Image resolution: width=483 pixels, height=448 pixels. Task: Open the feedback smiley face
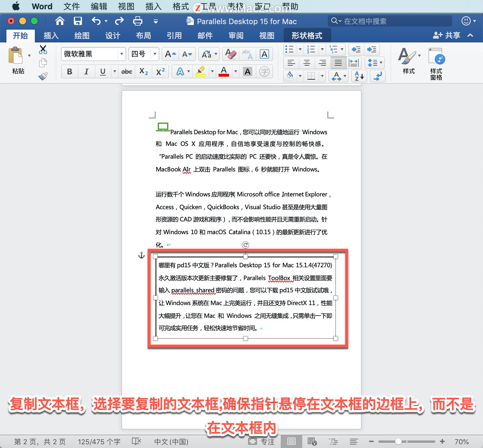[466, 21]
